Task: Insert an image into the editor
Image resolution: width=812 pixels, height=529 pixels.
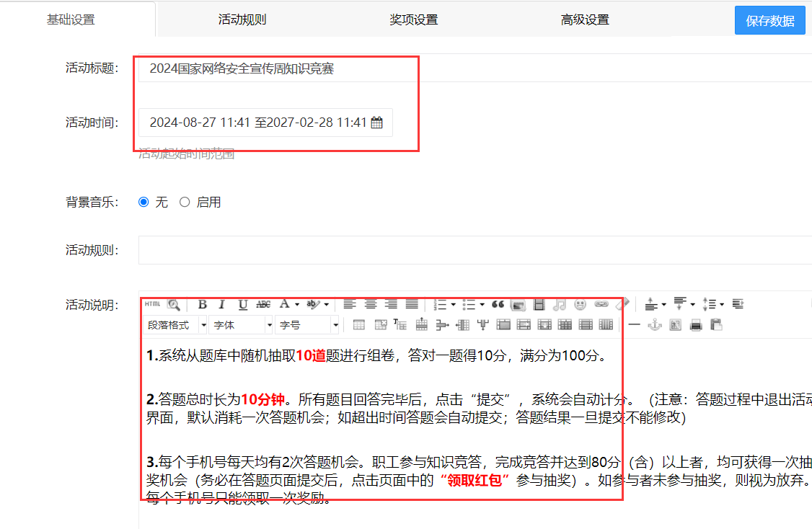Action: coord(518,305)
